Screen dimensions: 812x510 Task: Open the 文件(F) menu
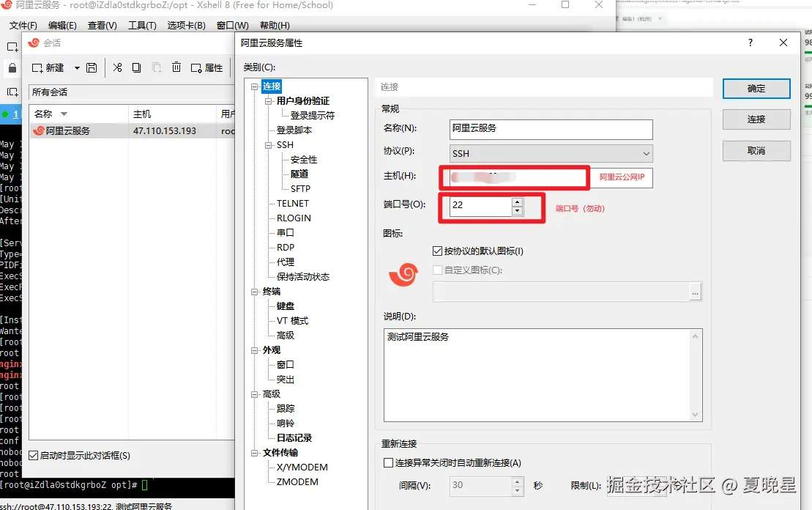pyautogui.click(x=23, y=26)
